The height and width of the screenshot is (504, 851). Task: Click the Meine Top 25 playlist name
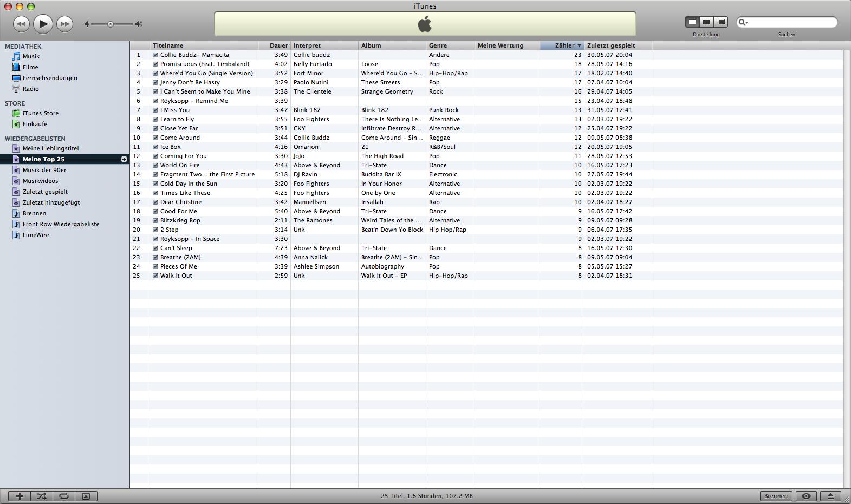[x=43, y=159]
